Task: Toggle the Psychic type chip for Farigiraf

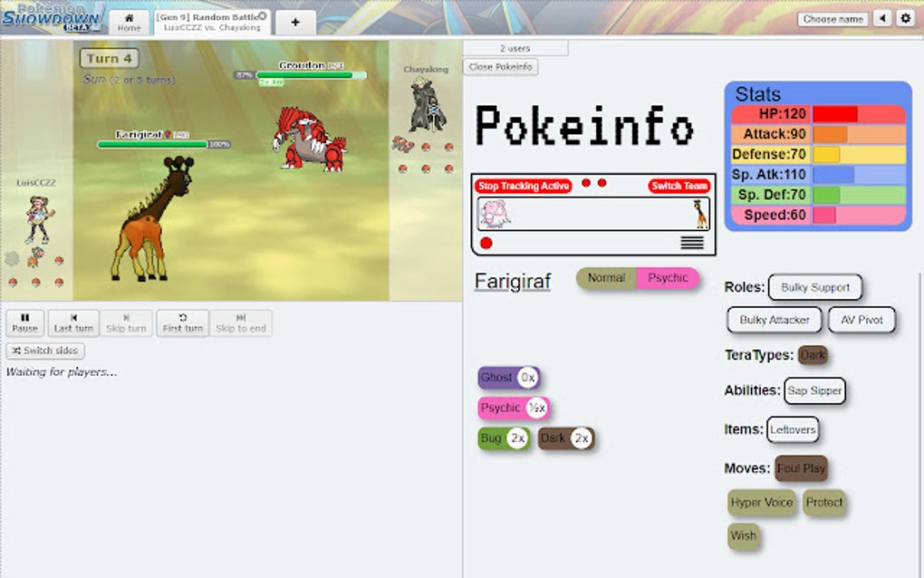Action: [x=669, y=278]
